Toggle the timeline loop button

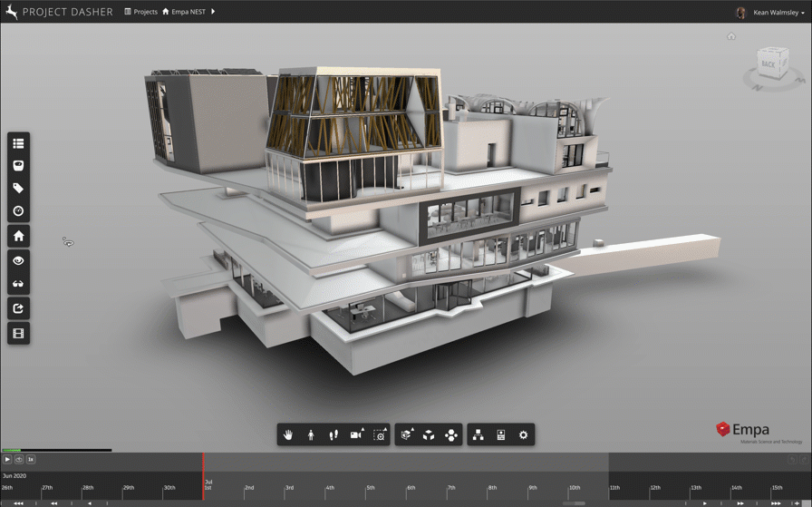point(19,460)
